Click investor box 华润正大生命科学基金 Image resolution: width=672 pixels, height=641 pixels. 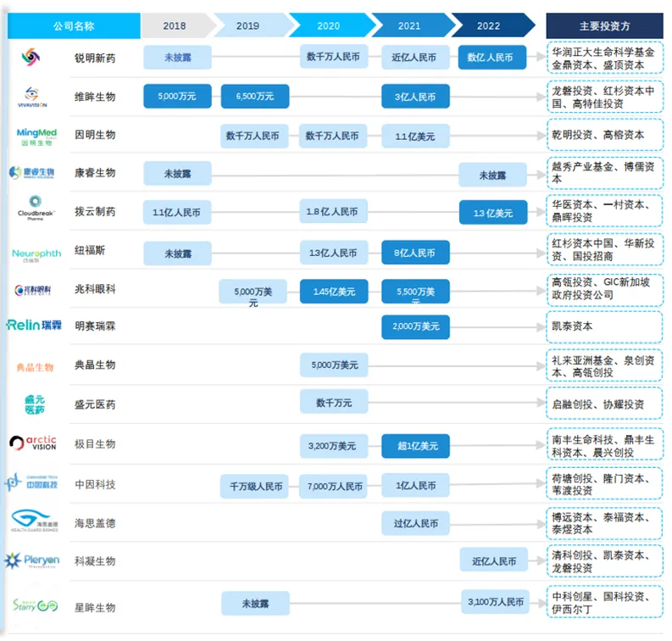605,58
